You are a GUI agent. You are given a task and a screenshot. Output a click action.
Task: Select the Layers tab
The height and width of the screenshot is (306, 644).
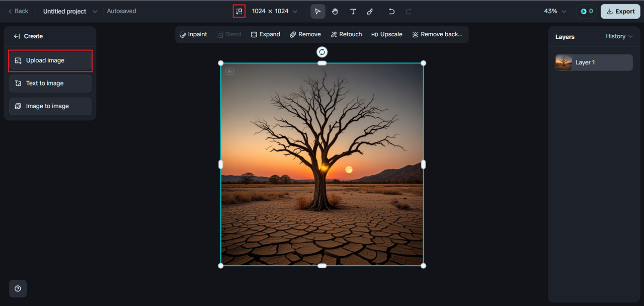coord(565,37)
